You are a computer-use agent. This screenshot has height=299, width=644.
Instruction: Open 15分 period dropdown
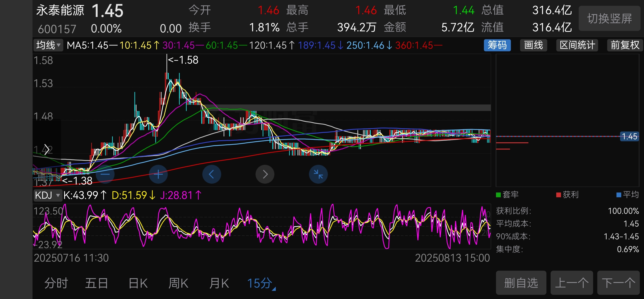pos(261,283)
